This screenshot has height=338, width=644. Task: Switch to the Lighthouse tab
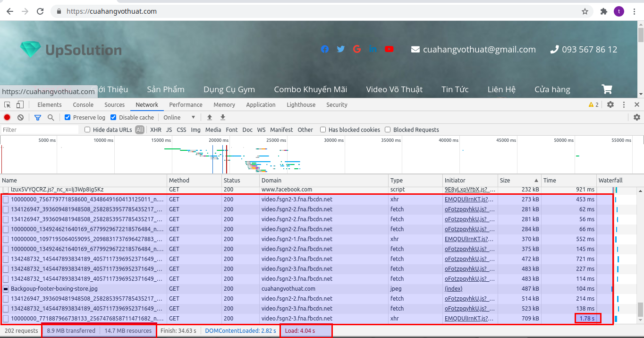tap(301, 104)
